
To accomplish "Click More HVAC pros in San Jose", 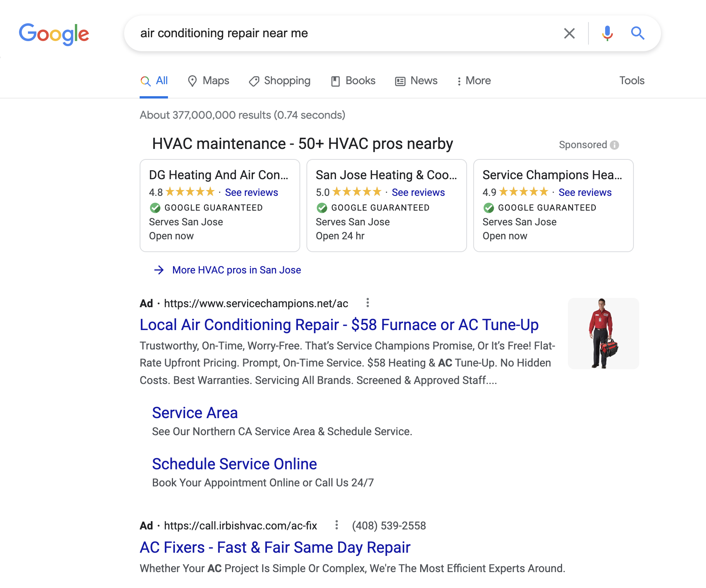I will tap(236, 270).
